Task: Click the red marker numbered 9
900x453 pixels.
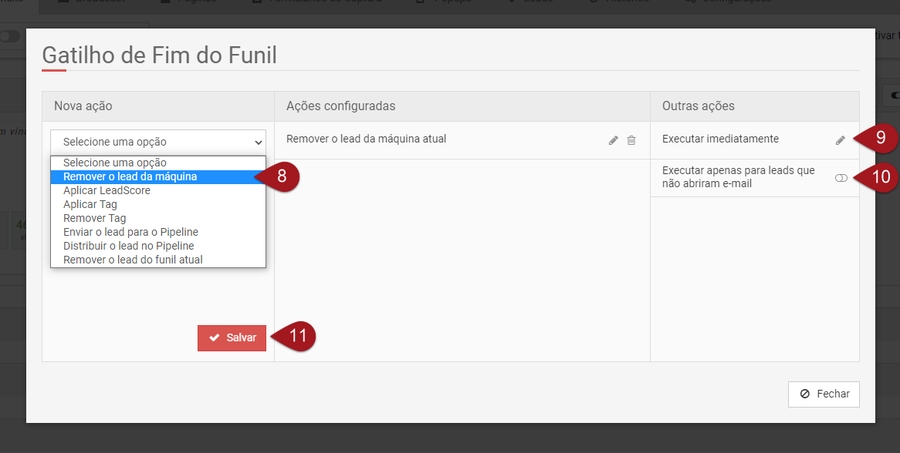Action: pyautogui.click(x=880, y=139)
